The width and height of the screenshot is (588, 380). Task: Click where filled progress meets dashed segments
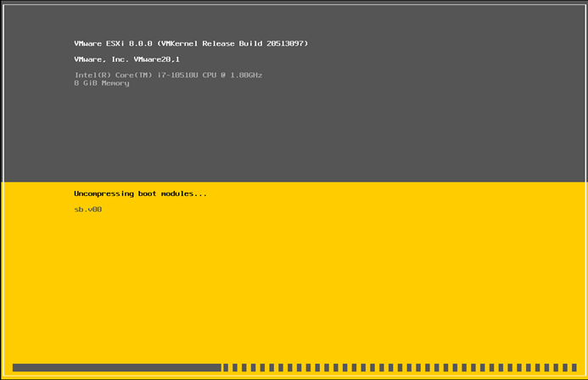click(221, 367)
